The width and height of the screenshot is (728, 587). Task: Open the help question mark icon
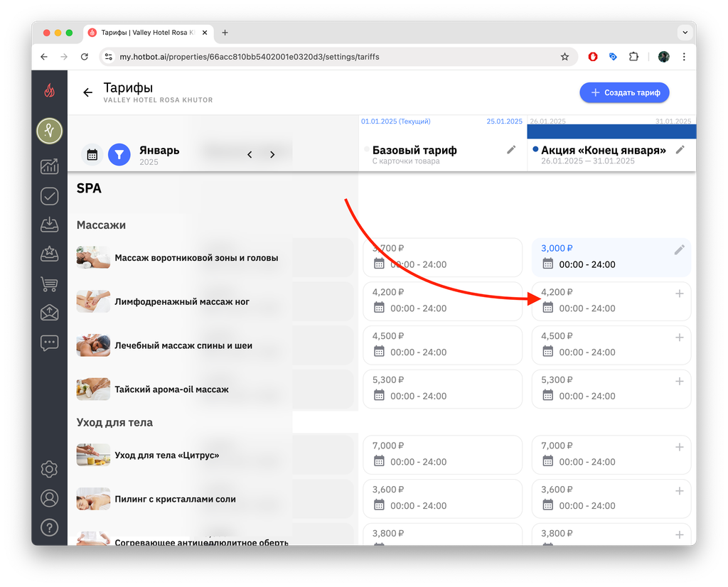pyautogui.click(x=49, y=527)
